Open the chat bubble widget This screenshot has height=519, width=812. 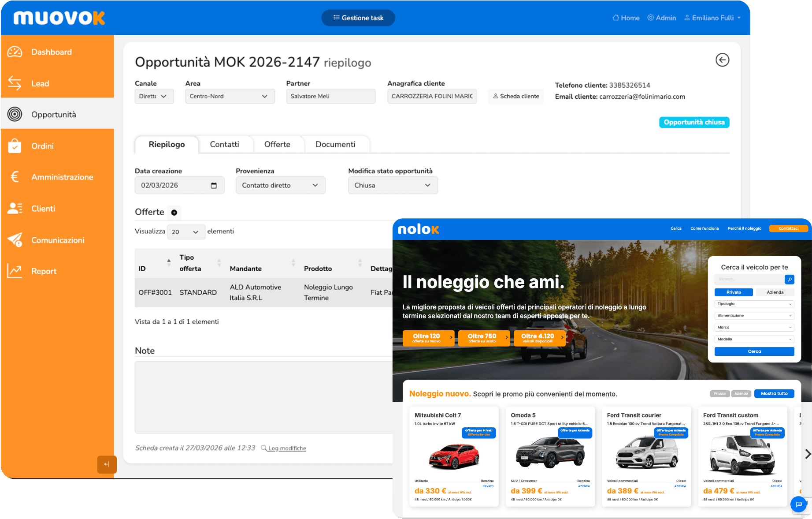point(798,504)
